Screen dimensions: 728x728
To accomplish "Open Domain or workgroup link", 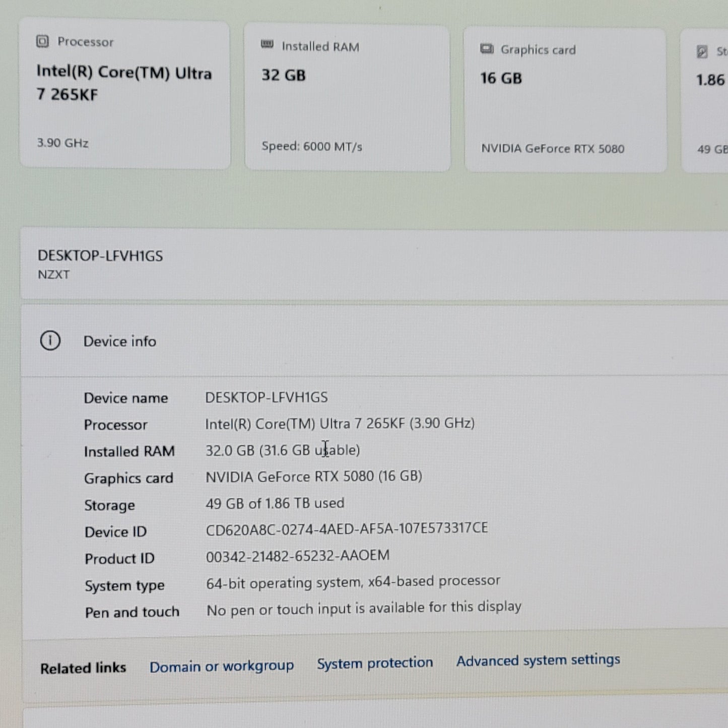I will pos(222,666).
